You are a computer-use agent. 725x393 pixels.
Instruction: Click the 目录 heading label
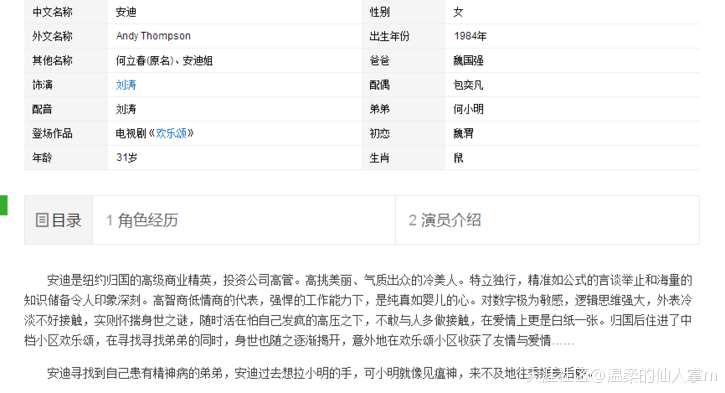point(66,220)
